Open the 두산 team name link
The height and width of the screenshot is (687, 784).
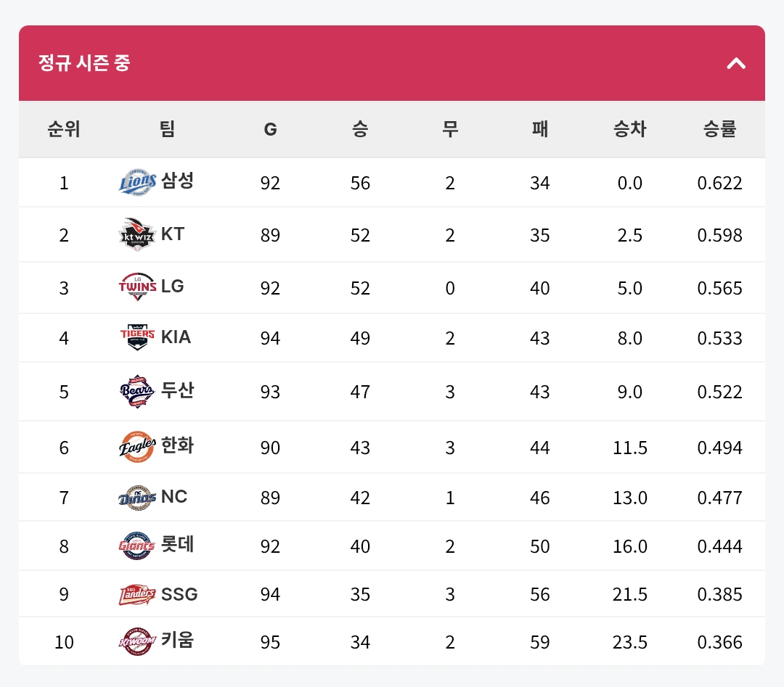[x=177, y=390]
